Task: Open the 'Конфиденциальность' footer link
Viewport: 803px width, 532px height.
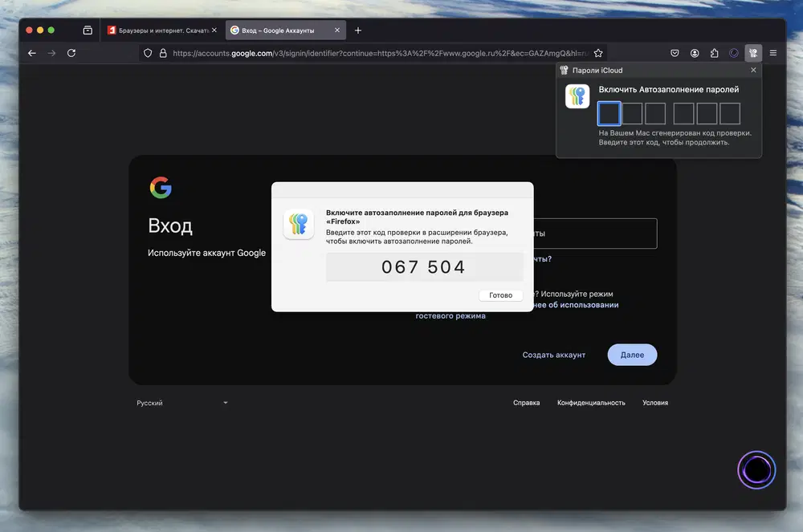Action: click(x=591, y=403)
